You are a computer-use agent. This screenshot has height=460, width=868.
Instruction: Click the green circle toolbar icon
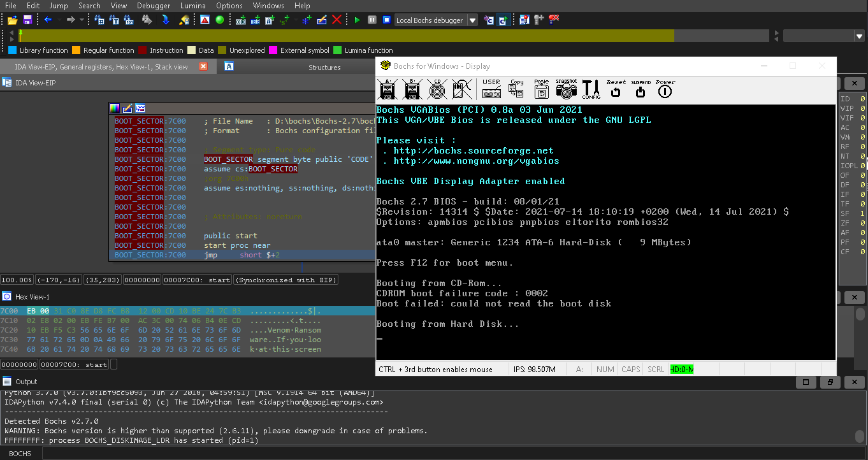pyautogui.click(x=219, y=20)
